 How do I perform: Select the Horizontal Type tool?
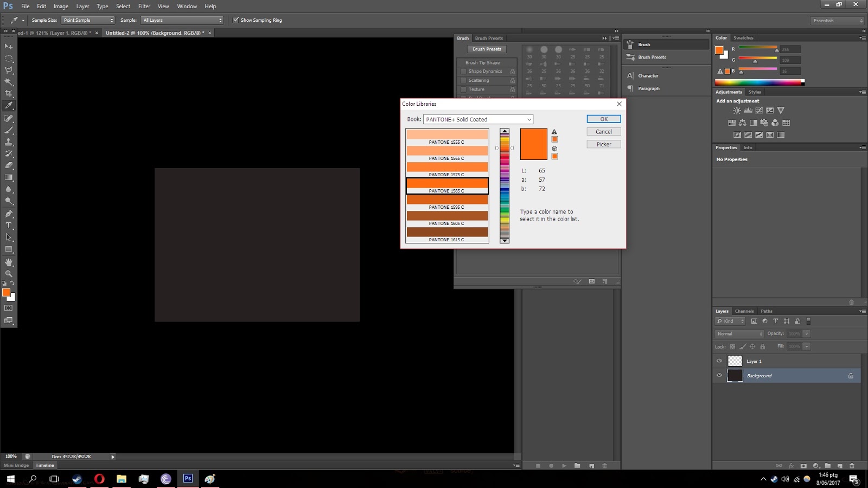pyautogui.click(x=9, y=226)
